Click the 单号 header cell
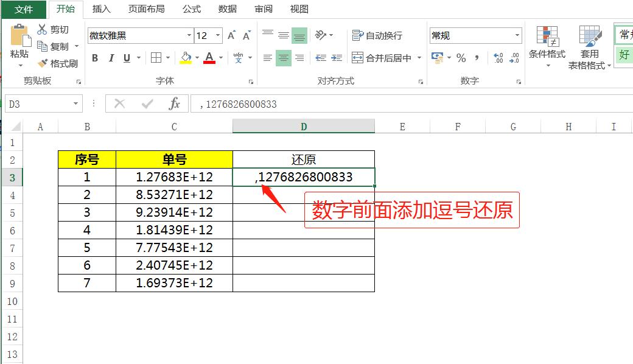 [175, 159]
